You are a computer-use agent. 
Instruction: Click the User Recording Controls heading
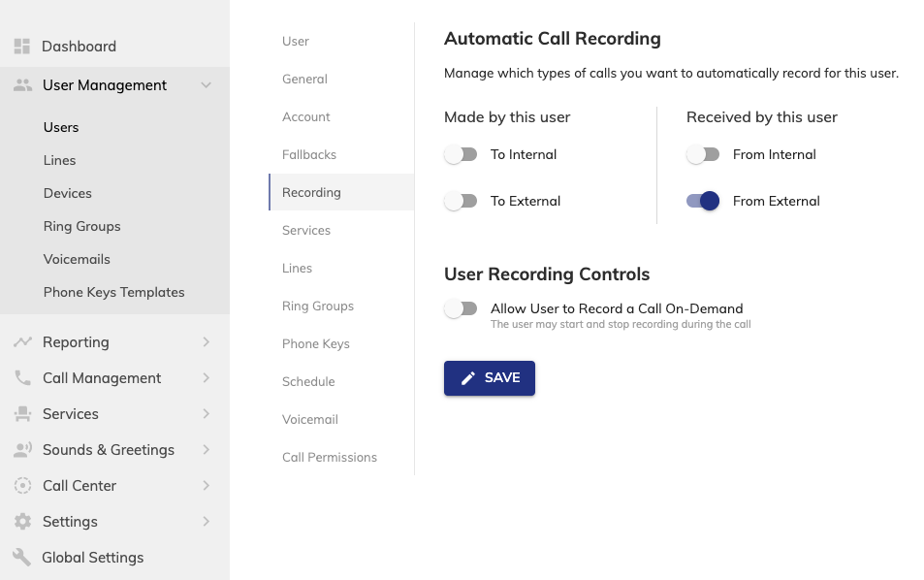tap(547, 274)
